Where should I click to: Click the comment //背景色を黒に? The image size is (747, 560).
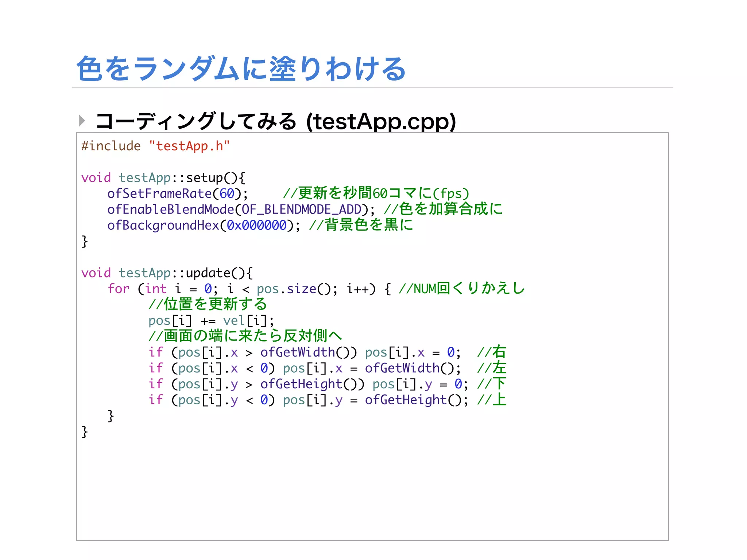[361, 225]
